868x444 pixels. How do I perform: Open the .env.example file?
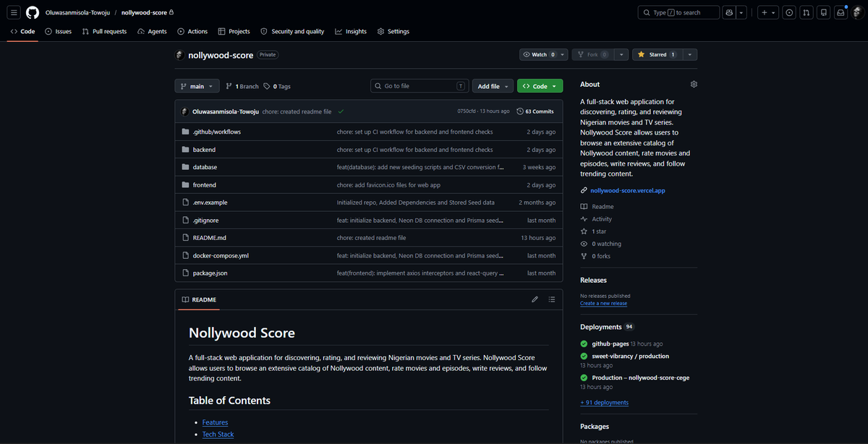(x=210, y=202)
